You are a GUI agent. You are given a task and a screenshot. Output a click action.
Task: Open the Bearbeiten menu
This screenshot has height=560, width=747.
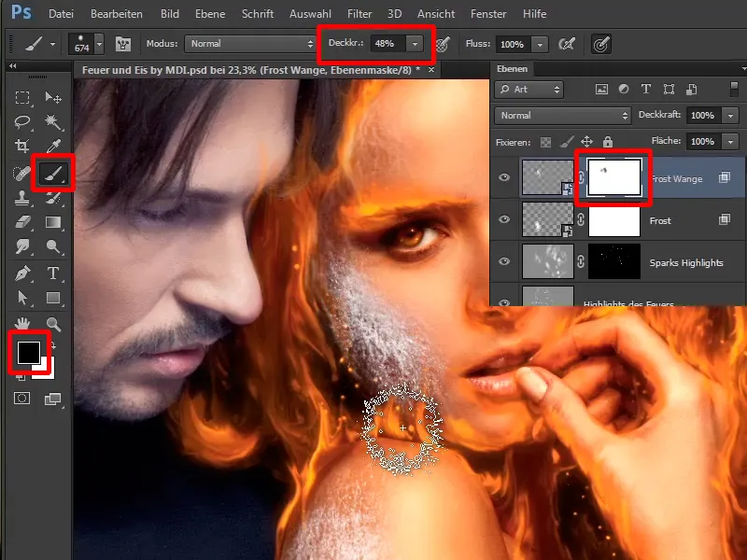pos(116,14)
